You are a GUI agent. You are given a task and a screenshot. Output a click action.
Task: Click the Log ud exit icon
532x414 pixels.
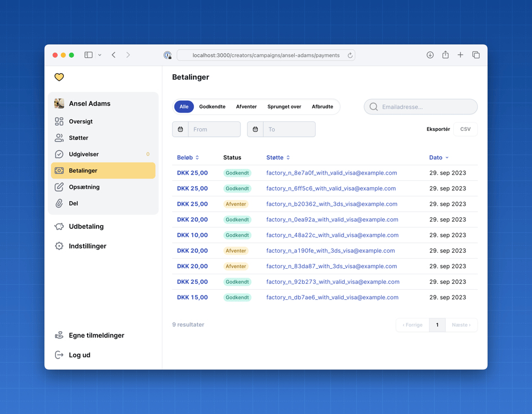(59, 355)
